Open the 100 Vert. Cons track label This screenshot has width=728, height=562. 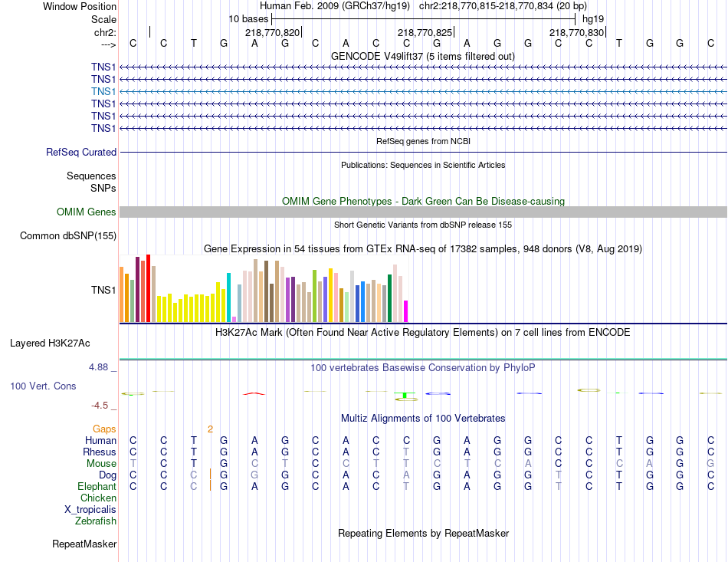(43, 386)
